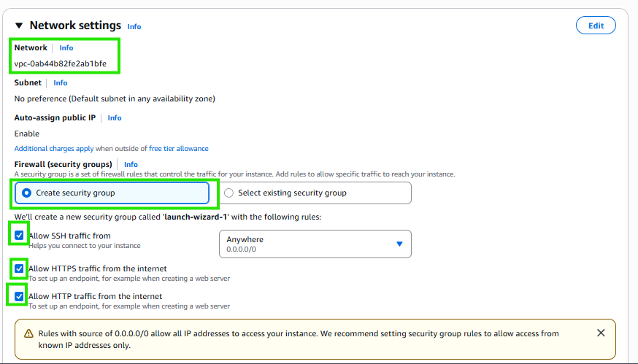Toggle Allow HTTPS traffic from the internet
638x364 pixels.
coord(19,269)
